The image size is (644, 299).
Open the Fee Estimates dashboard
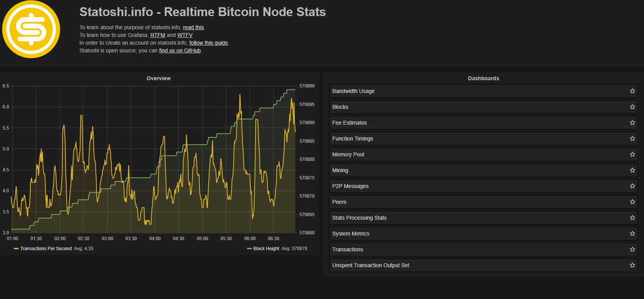tap(484, 123)
